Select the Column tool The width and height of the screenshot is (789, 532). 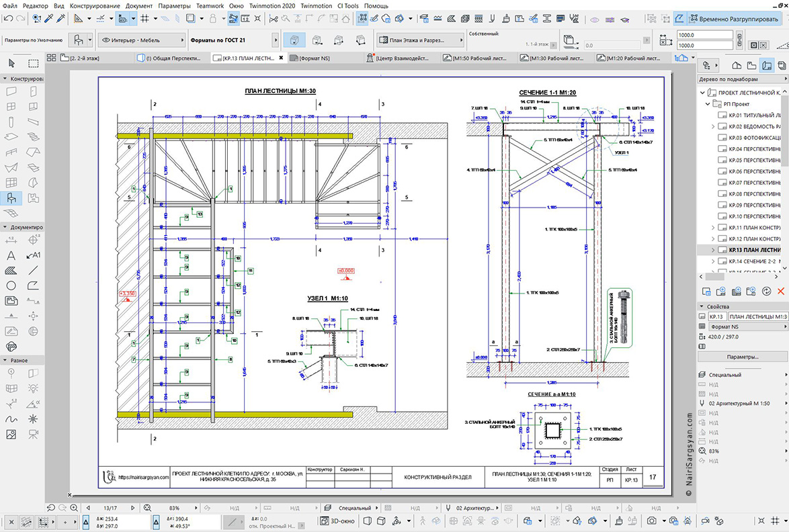(11, 122)
